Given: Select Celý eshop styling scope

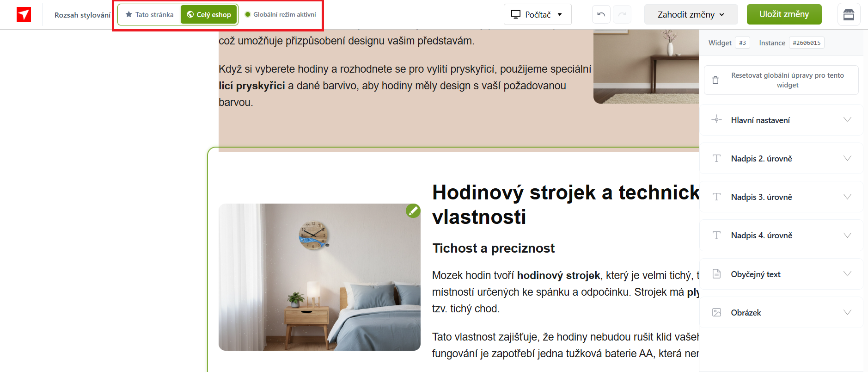Looking at the screenshot, I should [x=209, y=15].
